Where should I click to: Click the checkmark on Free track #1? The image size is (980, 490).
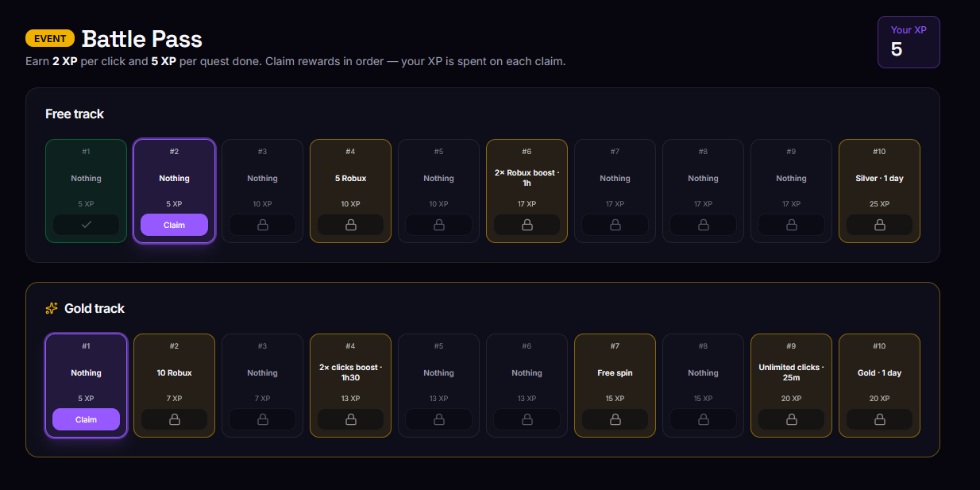(x=86, y=225)
